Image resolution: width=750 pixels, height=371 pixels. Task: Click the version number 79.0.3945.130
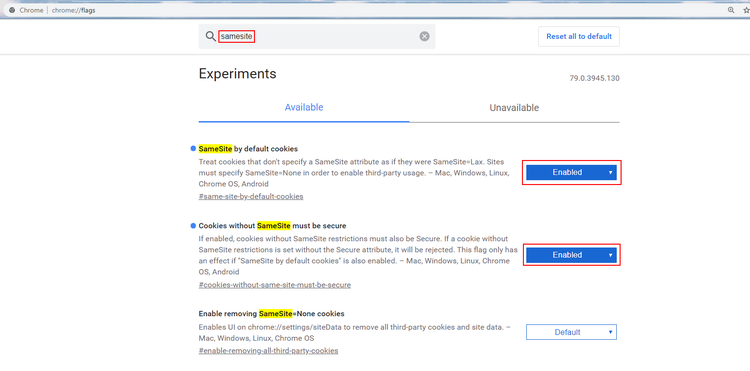click(x=594, y=78)
